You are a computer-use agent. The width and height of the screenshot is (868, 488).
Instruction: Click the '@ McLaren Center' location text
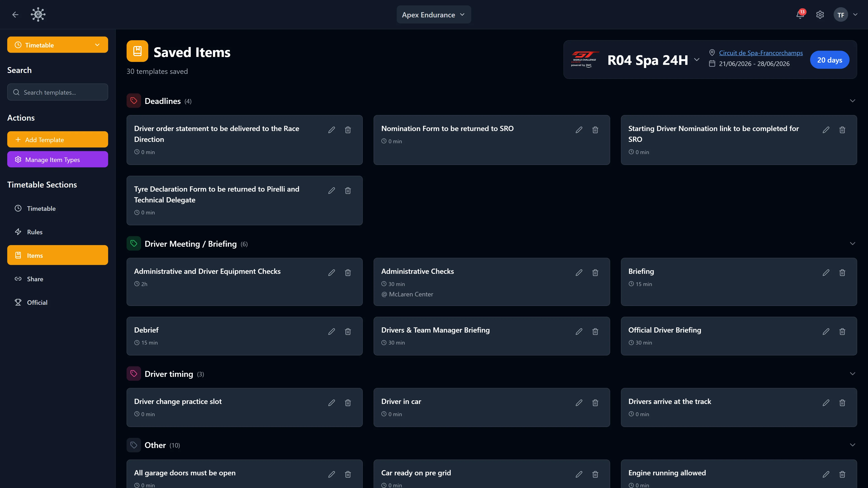tap(407, 294)
